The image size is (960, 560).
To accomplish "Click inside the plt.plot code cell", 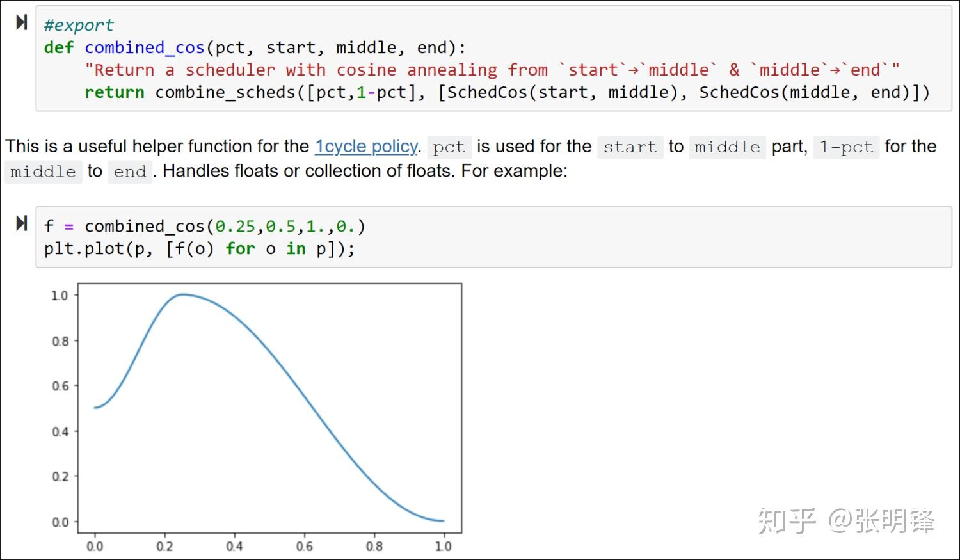I will pos(493,237).
